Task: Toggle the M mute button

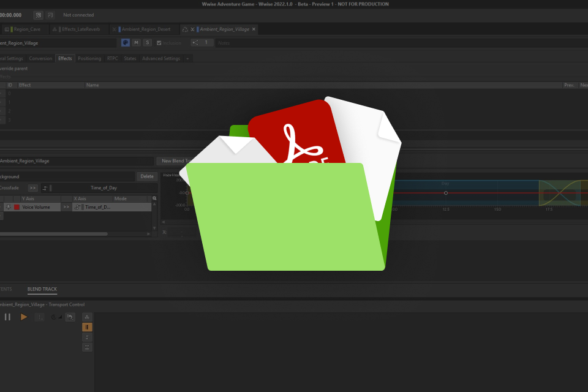Action: 137,43
